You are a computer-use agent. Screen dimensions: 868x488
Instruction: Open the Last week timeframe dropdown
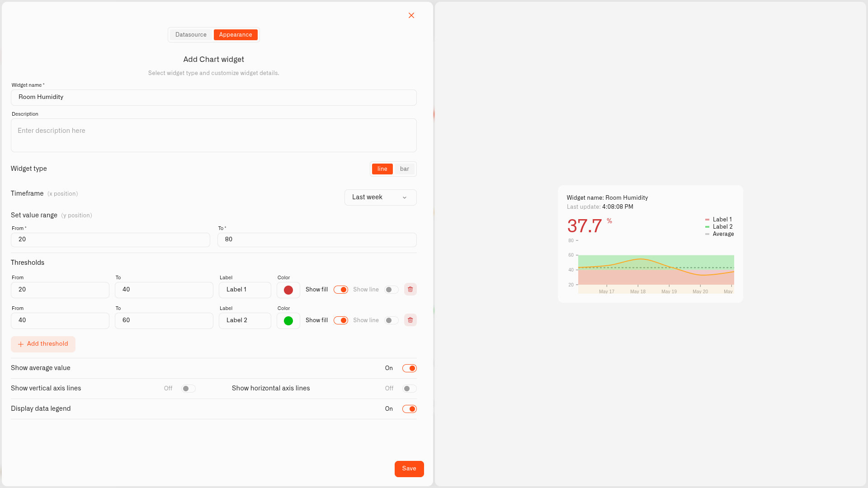point(380,197)
